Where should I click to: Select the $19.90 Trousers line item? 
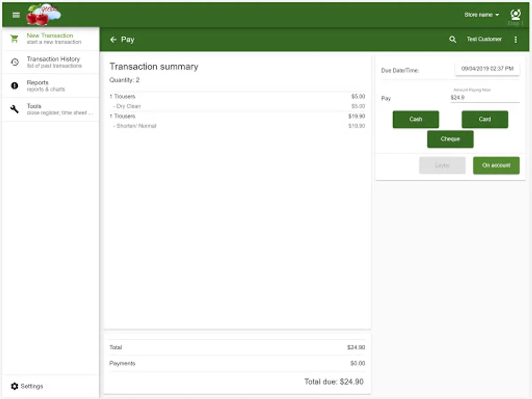point(237,116)
